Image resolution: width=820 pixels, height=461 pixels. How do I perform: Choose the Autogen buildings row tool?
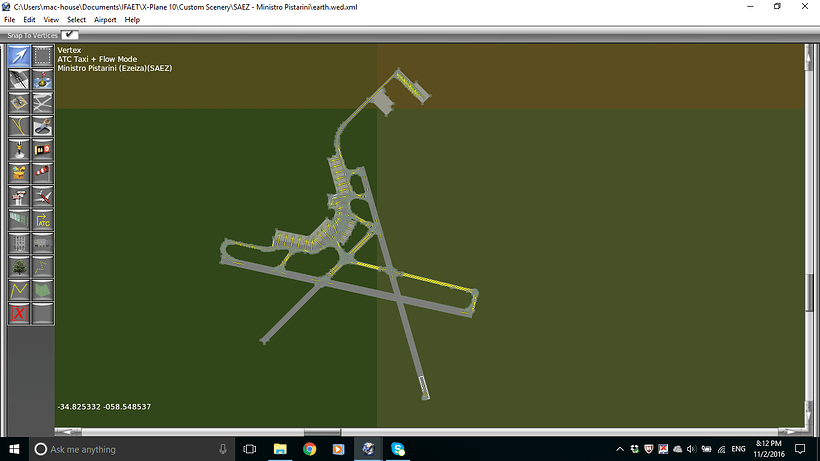(x=42, y=244)
